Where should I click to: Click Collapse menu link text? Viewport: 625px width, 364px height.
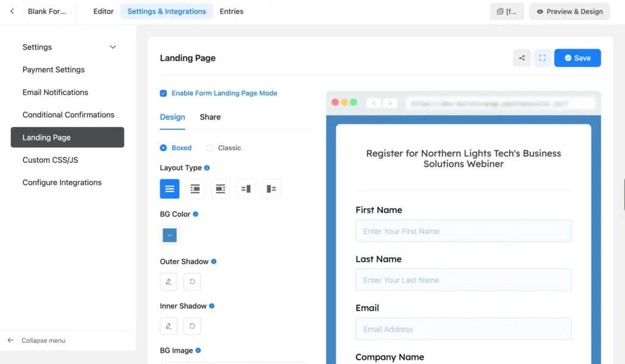pyautogui.click(x=43, y=340)
